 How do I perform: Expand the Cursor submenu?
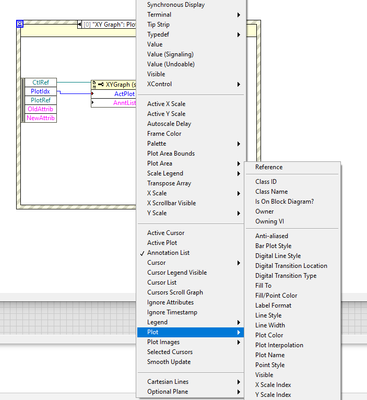pyautogui.click(x=191, y=263)
